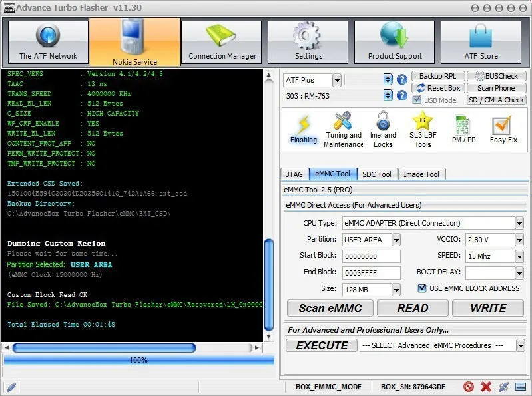Screen dimensions: 532x396
Task: Expand the SPEED dropdown
Action: (x=519, y=256)
